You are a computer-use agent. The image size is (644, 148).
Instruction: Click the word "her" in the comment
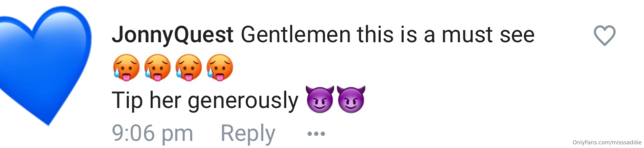(x=165, y=100)
